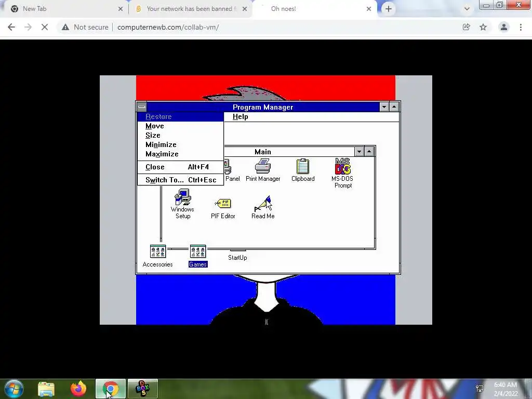Screen dimensions: 532x399
Task: Click the share page icon
Action: click(x=467, y=27)
